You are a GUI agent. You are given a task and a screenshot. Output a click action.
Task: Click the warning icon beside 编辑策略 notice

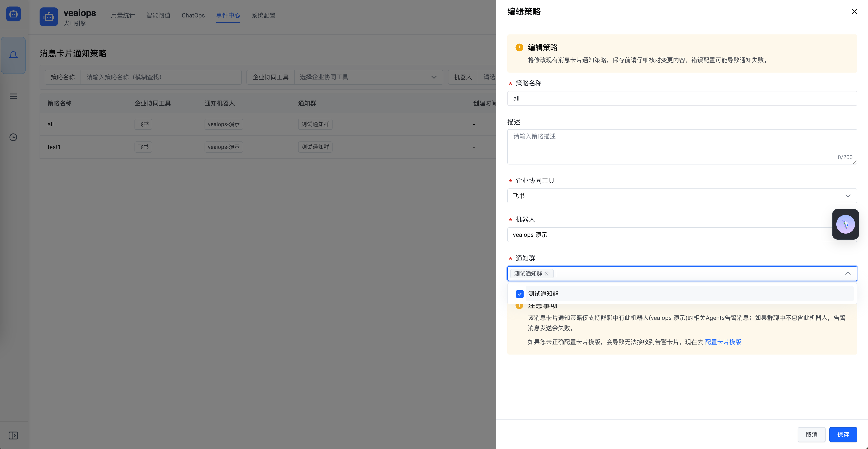519,47
